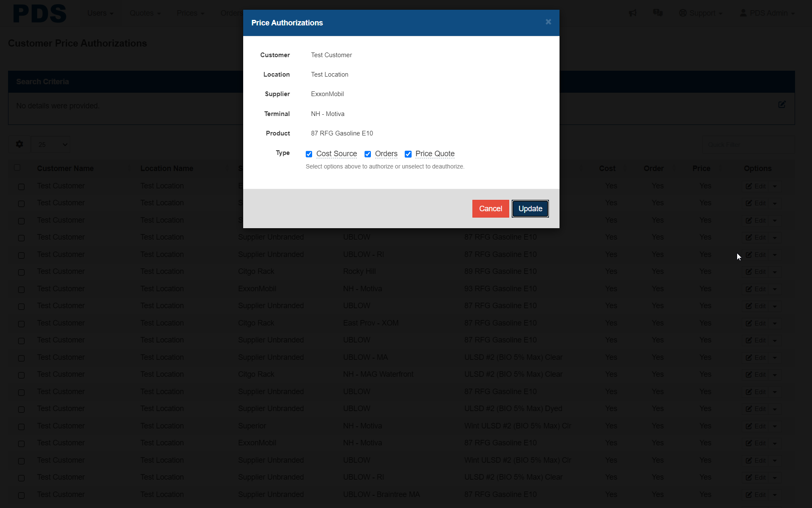812x508 pixels.
Task: Open the PDS Admin user menu
Action: pos(767,13)
